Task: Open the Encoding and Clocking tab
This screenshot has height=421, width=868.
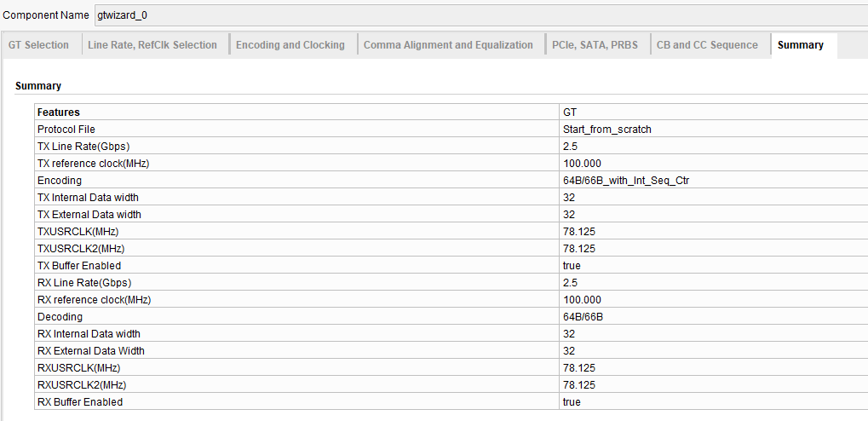Action: click(290, 45)
